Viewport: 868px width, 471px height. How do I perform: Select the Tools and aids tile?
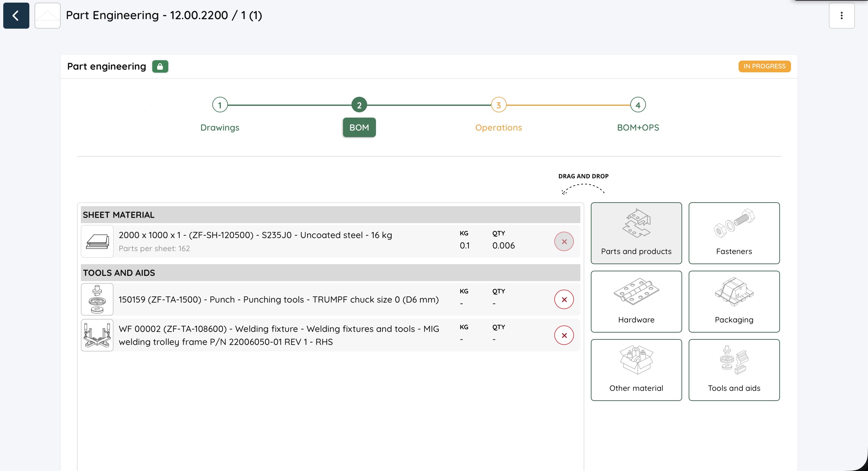[x=734, y=370]
